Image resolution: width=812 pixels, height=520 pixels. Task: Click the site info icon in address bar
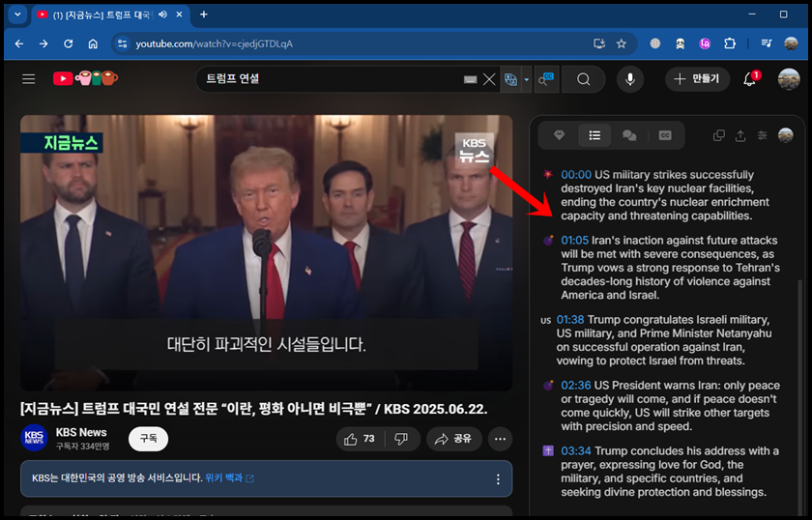tap(122, 44)
